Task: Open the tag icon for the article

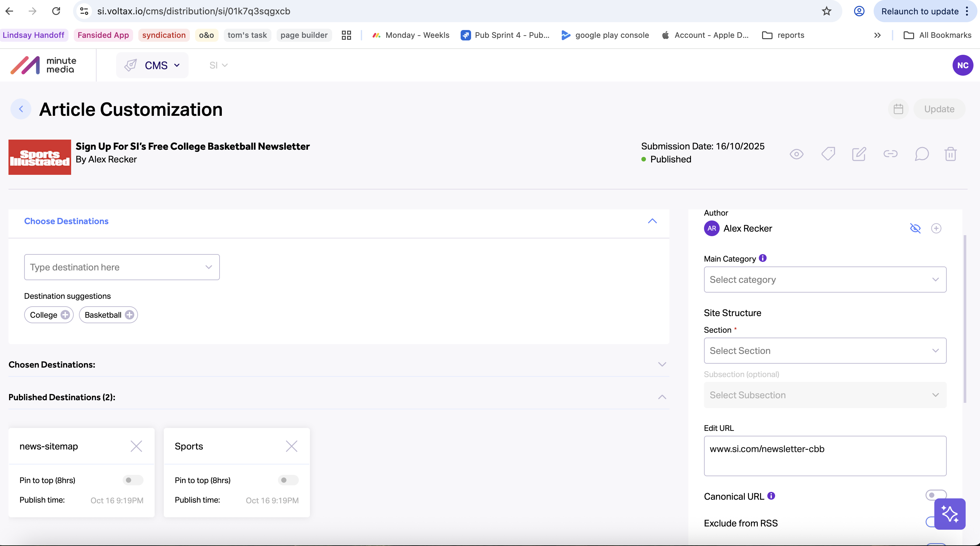Action: [828, 154]
